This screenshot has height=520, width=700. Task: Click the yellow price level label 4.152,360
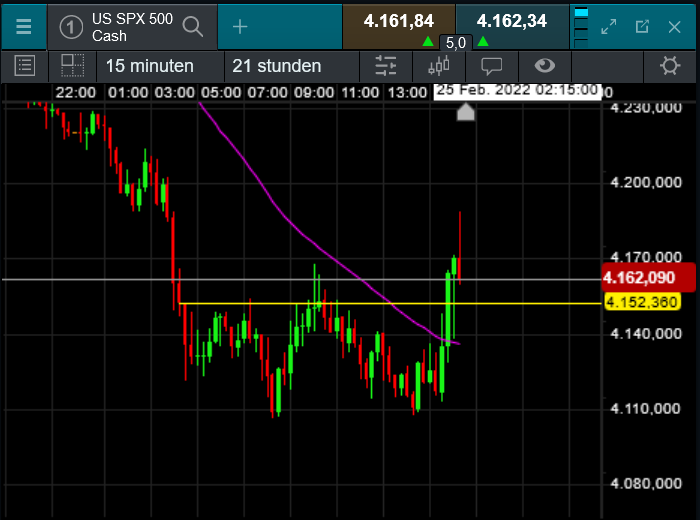tap(642, 302)
